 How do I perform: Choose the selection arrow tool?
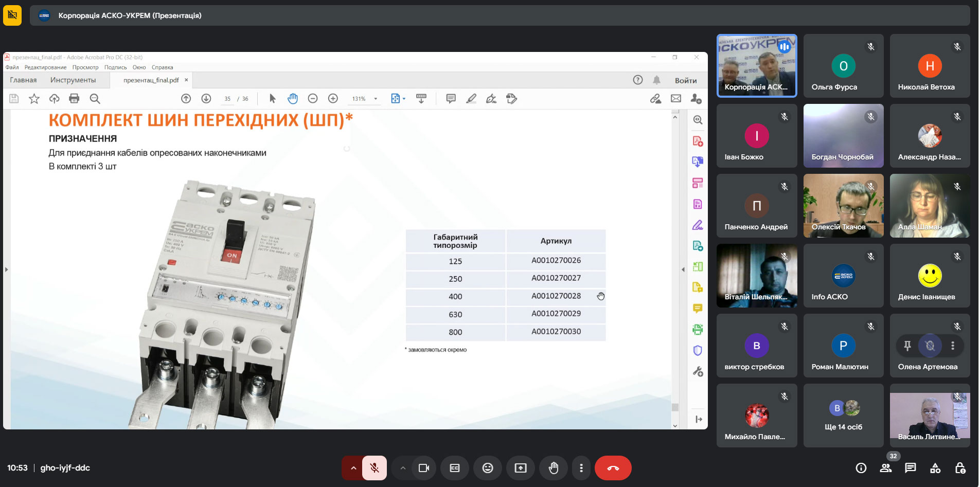[x=273, y=99]
